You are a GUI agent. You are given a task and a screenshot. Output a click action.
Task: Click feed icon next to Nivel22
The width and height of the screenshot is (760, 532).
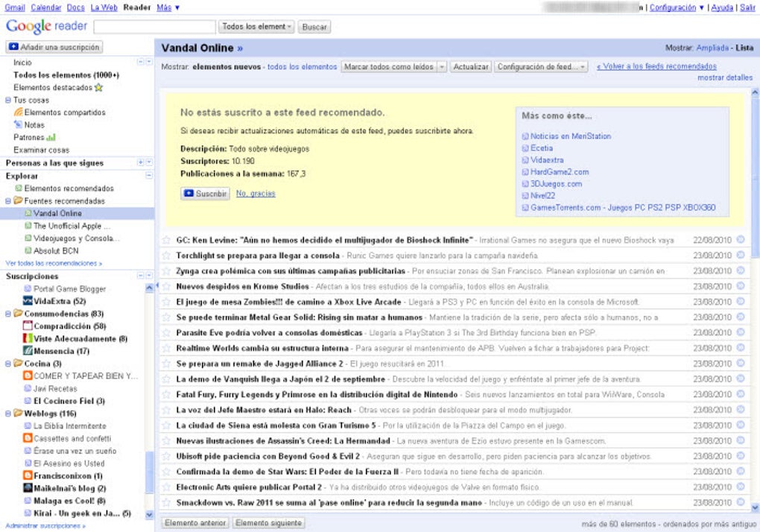pyautogui.click(x=525, y=196)
